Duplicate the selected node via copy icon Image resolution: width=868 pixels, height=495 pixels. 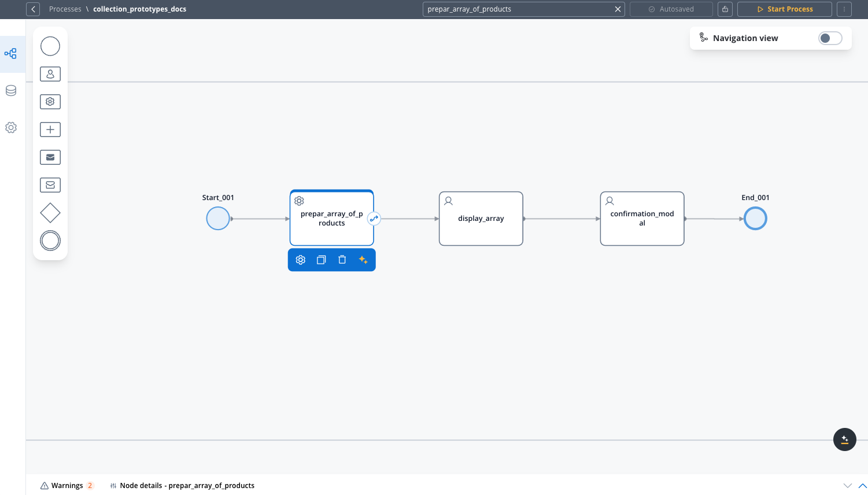pyautogui.click(x=322, y=260)
